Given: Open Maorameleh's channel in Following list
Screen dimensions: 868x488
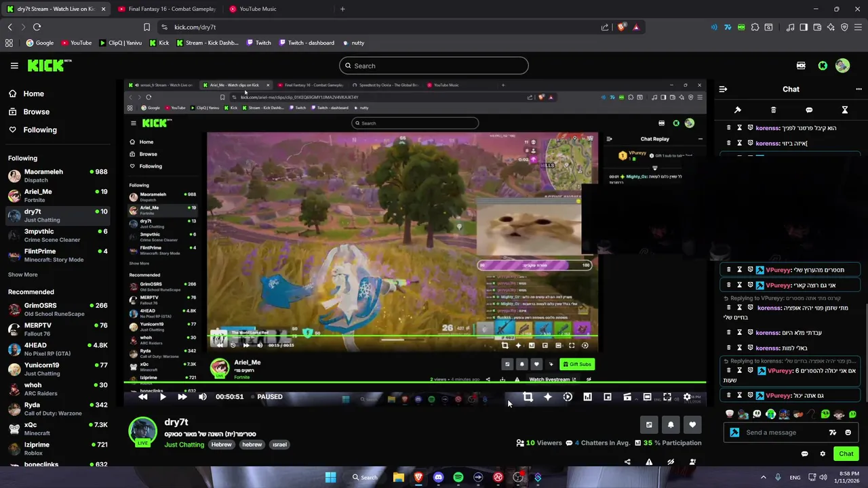Looking at the screenshot, I should click(x=58, y=176).
